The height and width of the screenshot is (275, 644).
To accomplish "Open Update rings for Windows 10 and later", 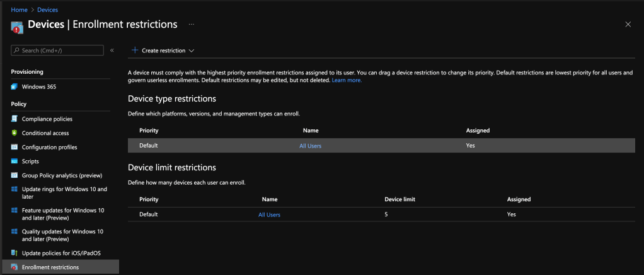I will pos(64,192).
